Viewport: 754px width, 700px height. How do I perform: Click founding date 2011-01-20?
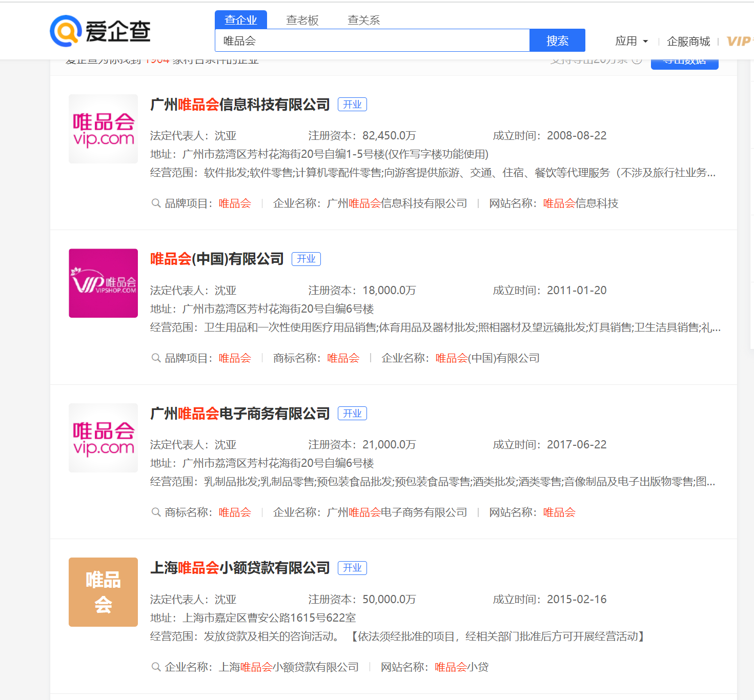click(x=577, y=291)
